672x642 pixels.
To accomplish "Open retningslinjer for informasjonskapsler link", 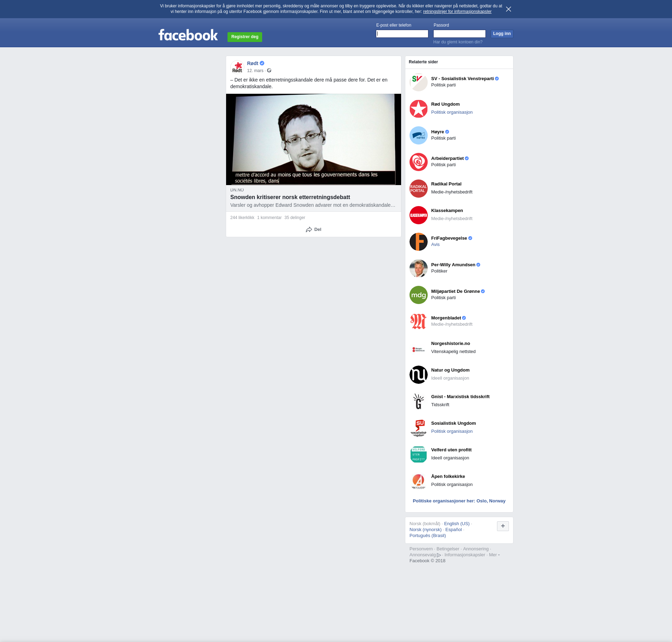I will [x=457, y=12].
